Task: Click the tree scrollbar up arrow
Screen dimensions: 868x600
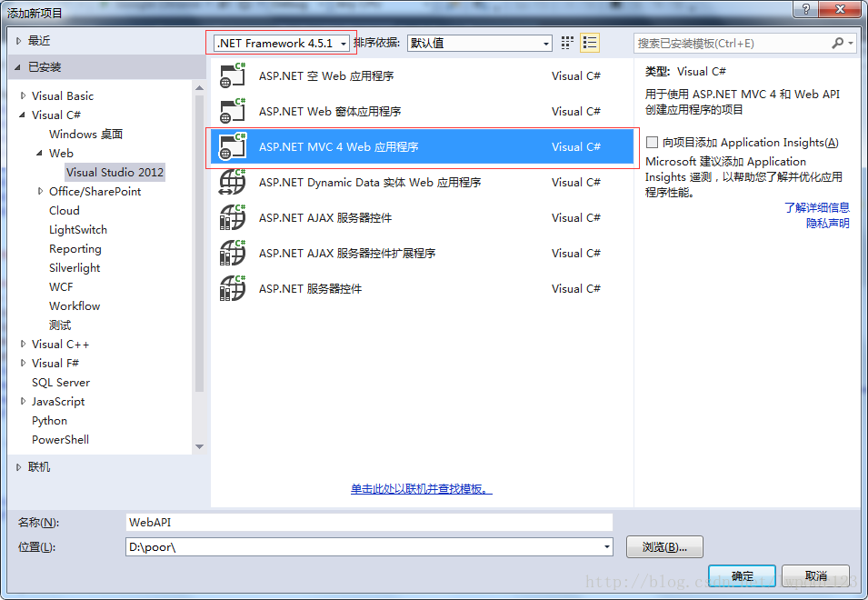Action: (199, 87)
